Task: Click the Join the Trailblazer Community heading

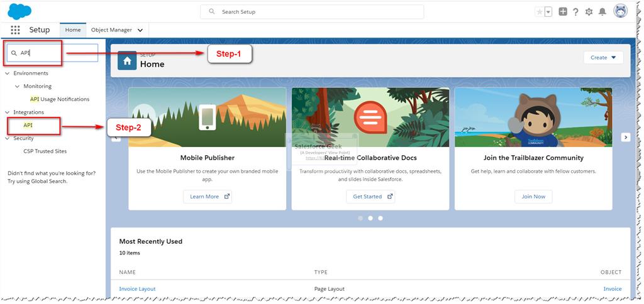Action: pyautogui.click(x=533, y=158)
